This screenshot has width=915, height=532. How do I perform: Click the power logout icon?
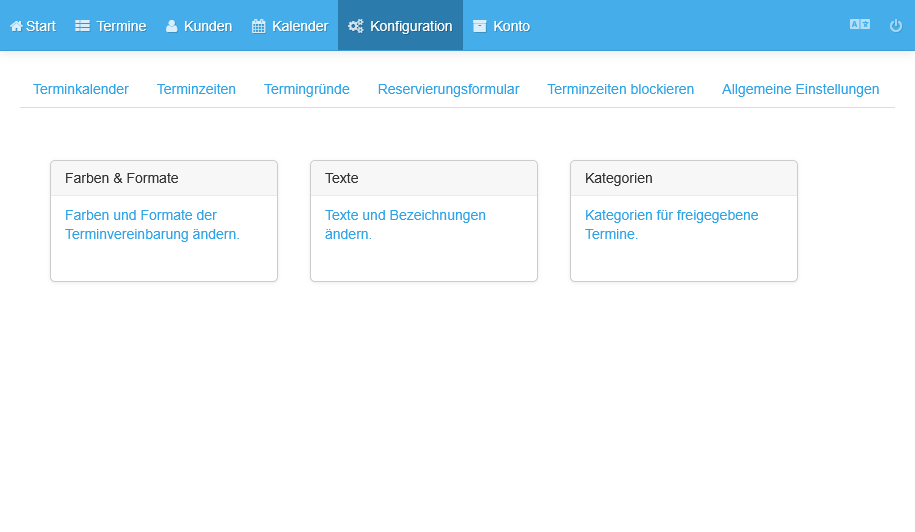click(x=896, y=26)
